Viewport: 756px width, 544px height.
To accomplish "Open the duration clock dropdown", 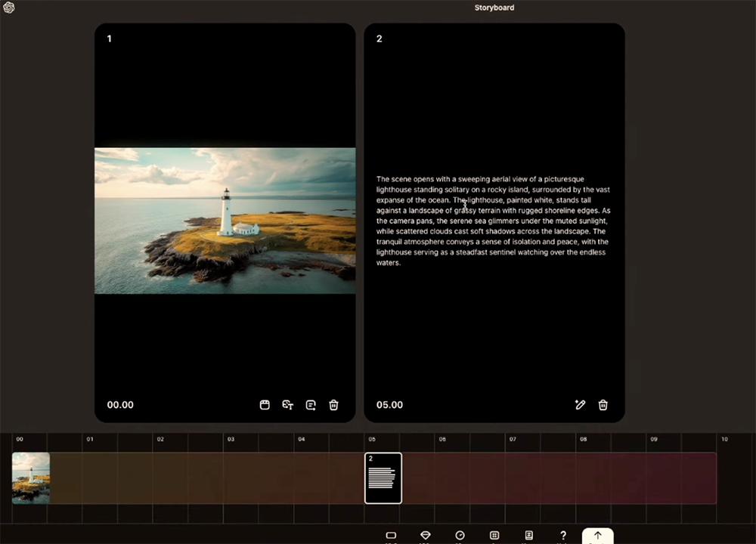I will pos(460,535).
